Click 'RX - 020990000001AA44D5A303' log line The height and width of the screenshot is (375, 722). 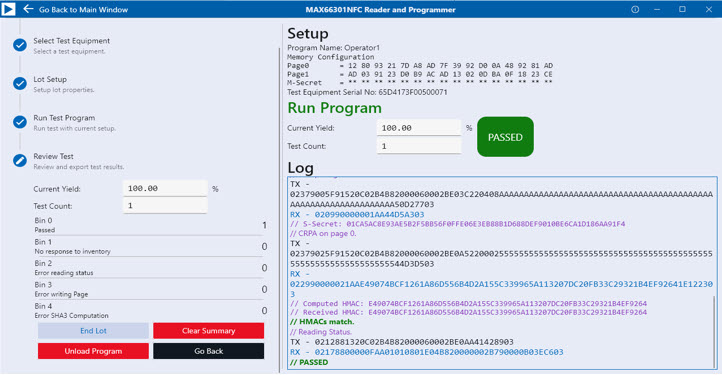click(x=357, y=214)
